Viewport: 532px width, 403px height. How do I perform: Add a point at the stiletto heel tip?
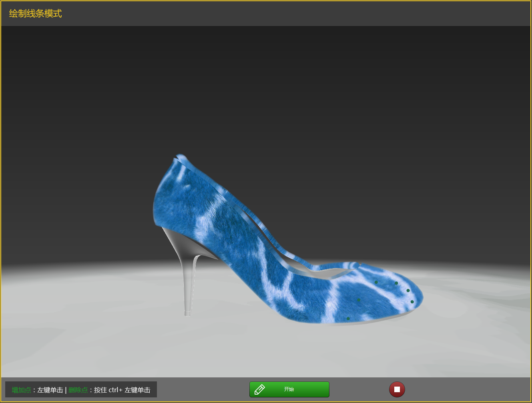(187, 313)
